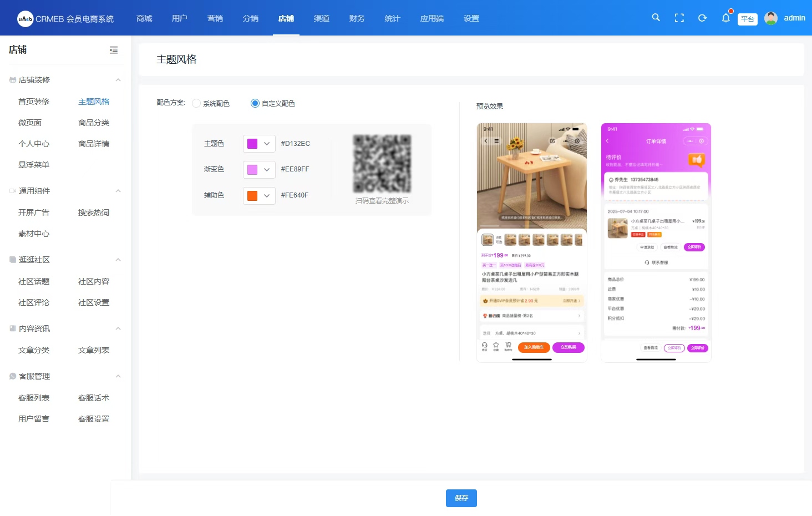Click the QR code image

pos(382,164)
